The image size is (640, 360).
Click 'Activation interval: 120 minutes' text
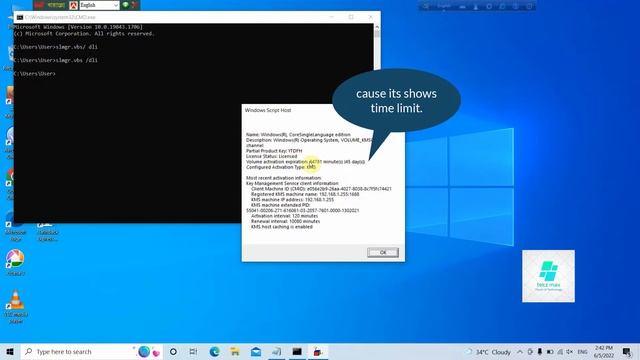[x=284, y=216]
